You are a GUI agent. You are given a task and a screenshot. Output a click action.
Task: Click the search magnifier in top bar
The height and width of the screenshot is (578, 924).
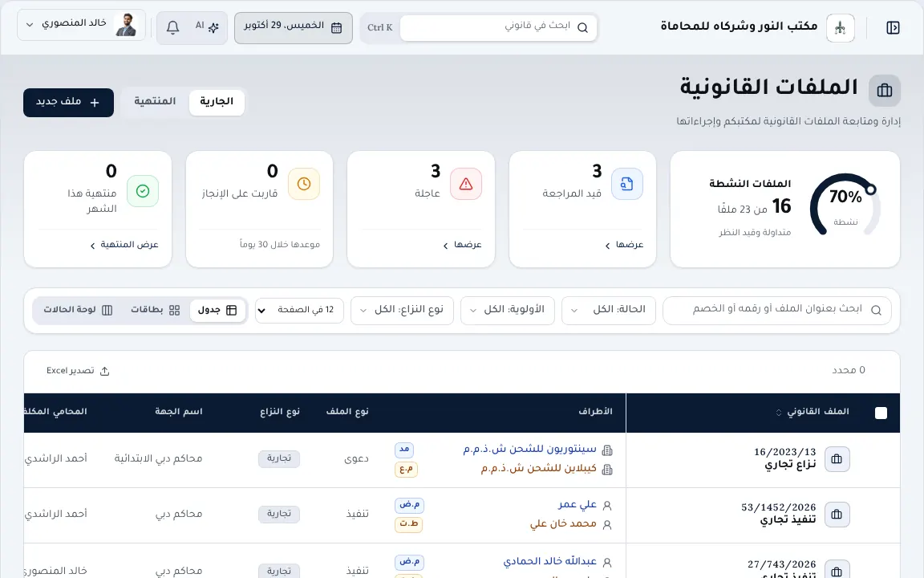(x=582, y=28)
